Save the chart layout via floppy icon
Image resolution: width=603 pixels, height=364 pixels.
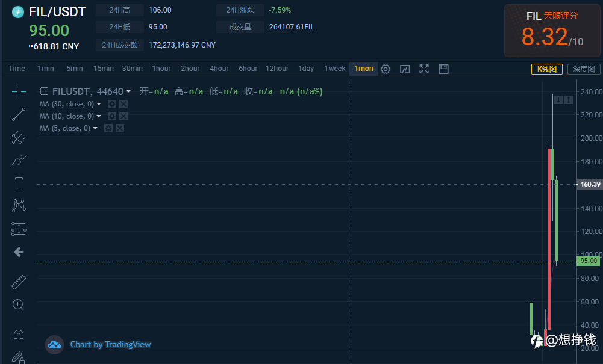pyautogui.click(x=443, y=69)
